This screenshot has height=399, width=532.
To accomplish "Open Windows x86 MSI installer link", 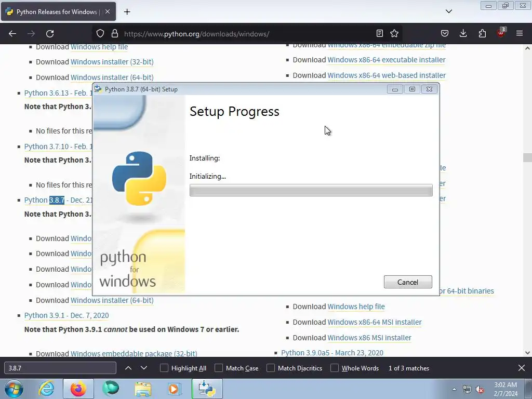I will pos(369,338).
